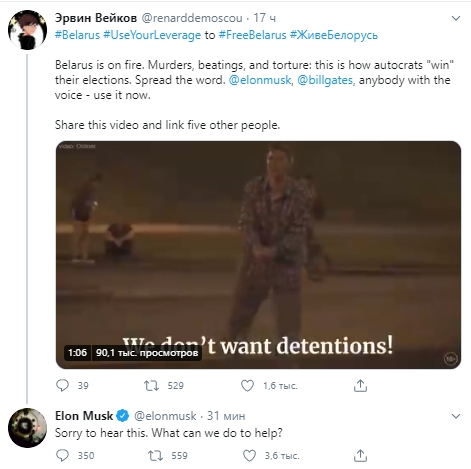471x469 pixels.
Task: Open Elon Musk's profile avatar
Action: click(27, 428)
